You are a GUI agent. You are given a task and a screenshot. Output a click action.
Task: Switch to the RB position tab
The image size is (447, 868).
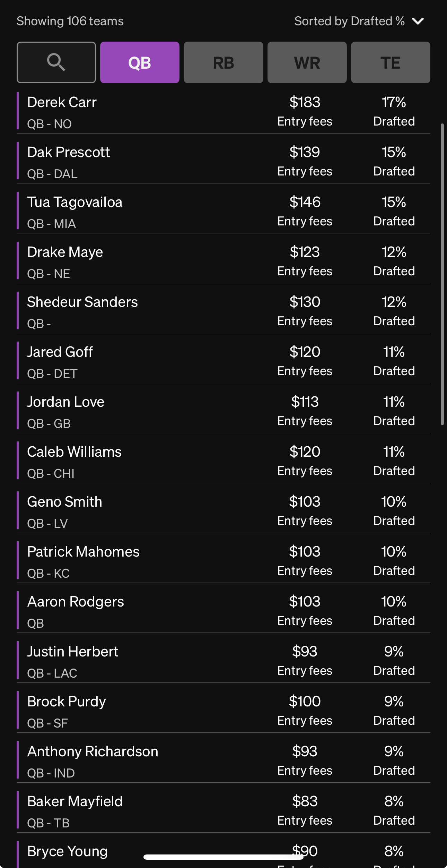click(x=223, y=62)
